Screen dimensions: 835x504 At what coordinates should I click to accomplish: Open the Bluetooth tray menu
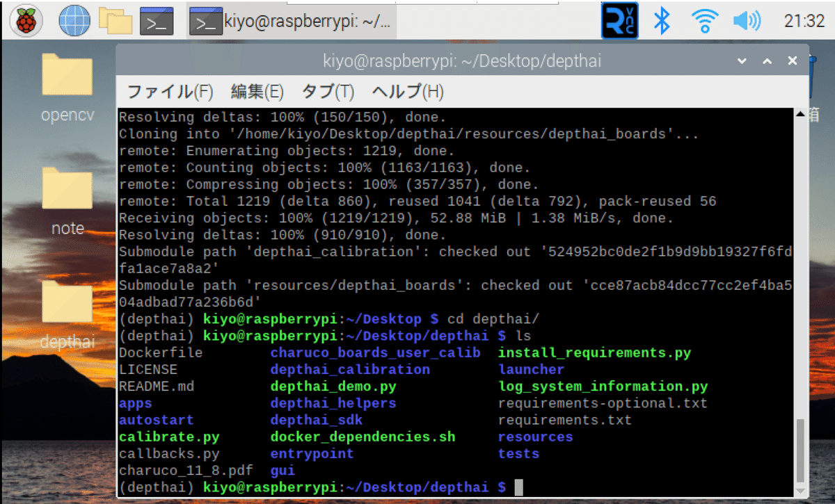pos(662,21)
